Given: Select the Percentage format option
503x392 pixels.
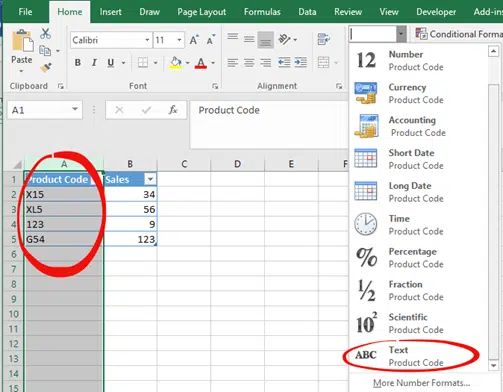Looking at the screenshot, I should coord(418,258).
